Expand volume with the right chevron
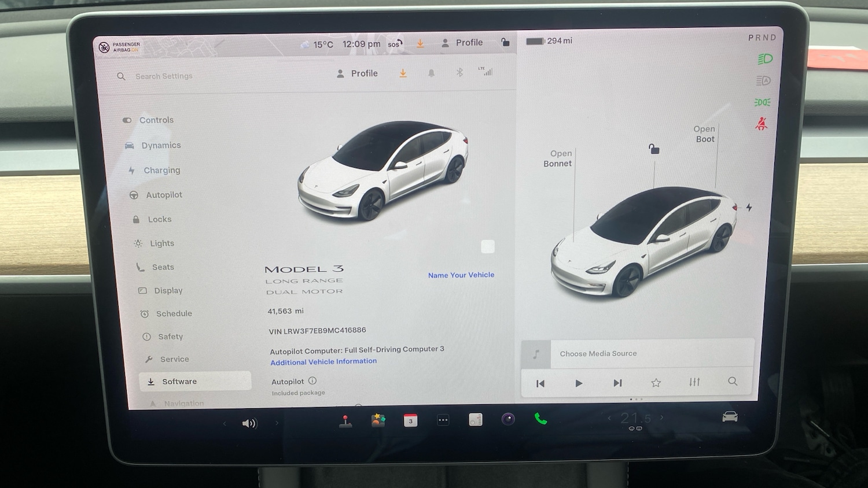The height and width of the screenshot is (488, 868). 277,423
